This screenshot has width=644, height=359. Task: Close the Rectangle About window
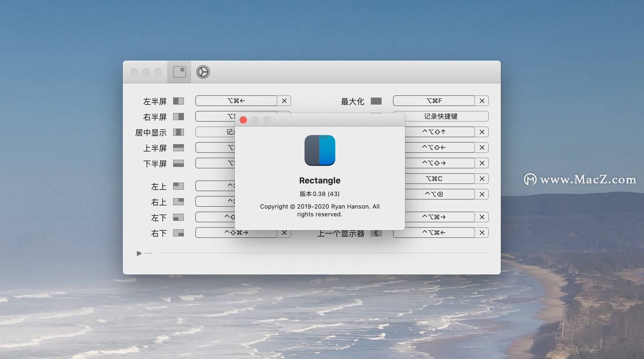(x=243, y=120)
